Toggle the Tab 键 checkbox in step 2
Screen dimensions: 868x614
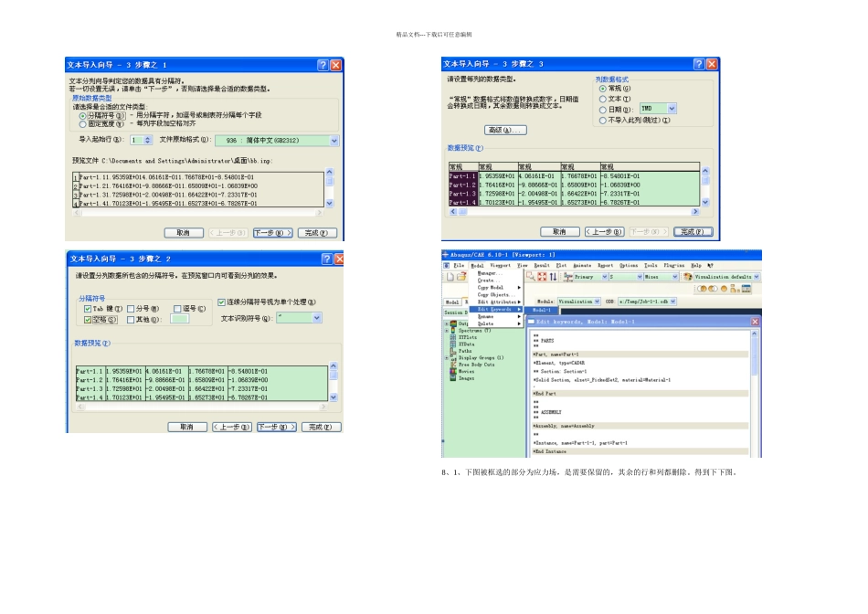[x=88, y=309]
